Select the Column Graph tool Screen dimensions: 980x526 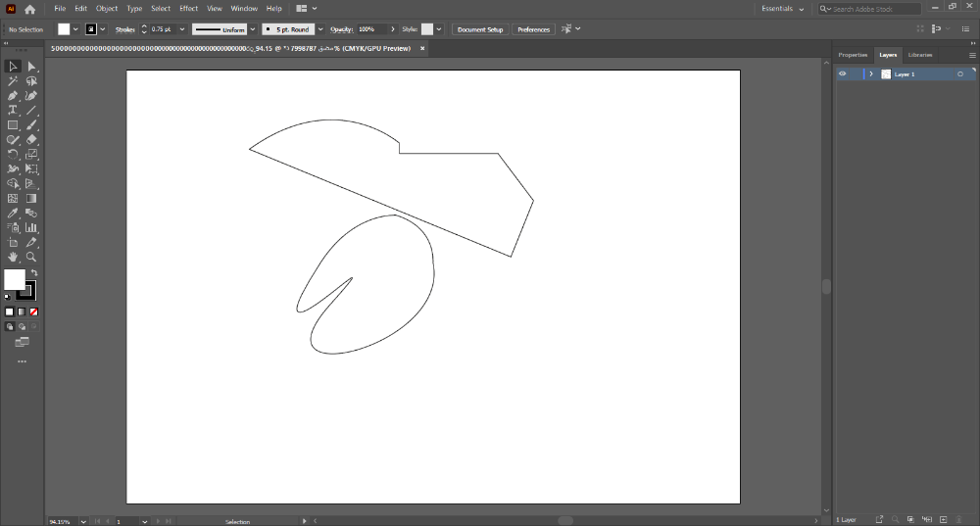pyautogui.click(x=31, y=227)
